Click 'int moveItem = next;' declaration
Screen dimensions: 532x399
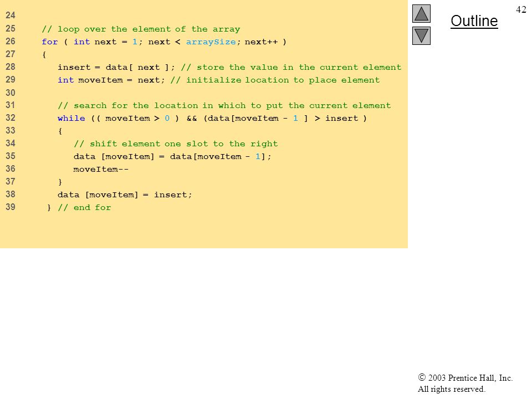coord(111,80)
